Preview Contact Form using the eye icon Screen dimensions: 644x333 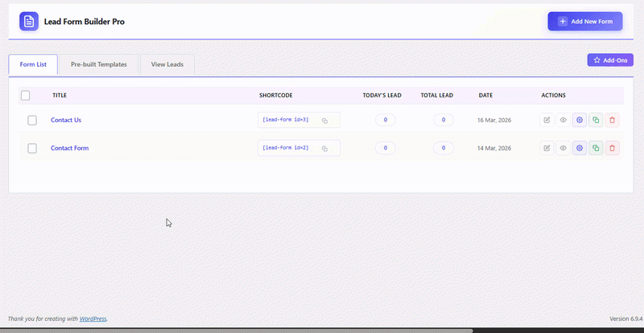tap(563, 148)
